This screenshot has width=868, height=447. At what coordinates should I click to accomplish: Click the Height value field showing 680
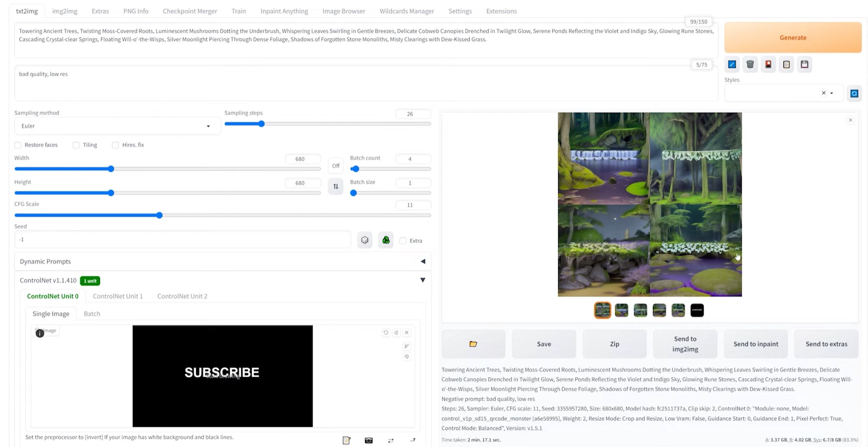pos(303,183)
